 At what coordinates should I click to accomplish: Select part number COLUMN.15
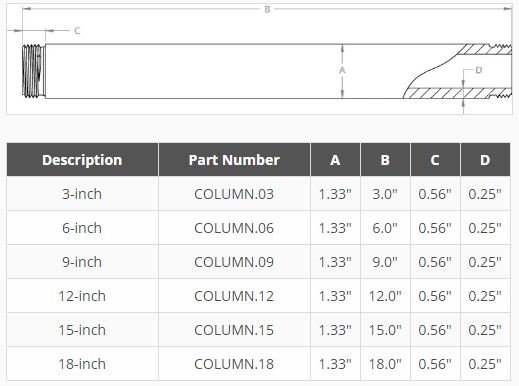[234, 330]
